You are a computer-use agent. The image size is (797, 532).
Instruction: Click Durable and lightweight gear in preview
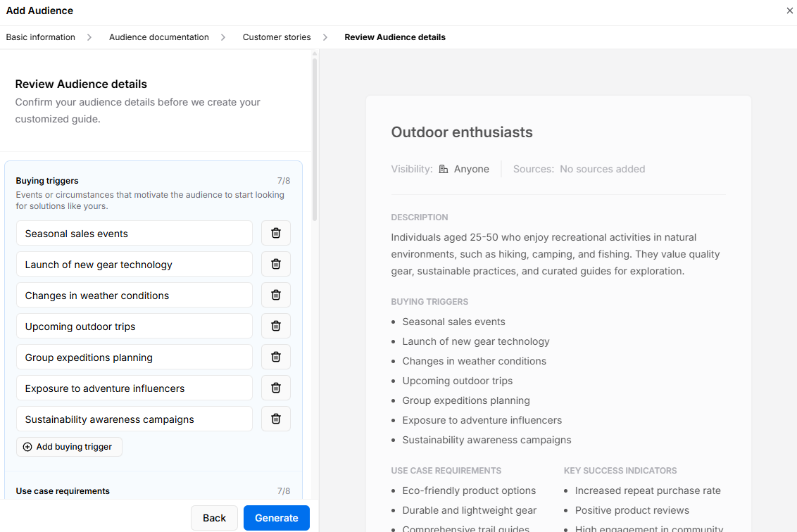469,510
